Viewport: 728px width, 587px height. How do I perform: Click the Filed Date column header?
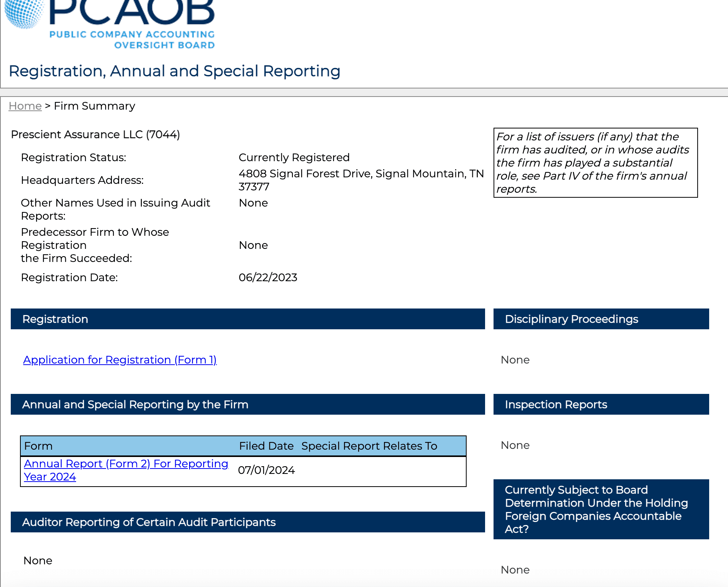266,446
